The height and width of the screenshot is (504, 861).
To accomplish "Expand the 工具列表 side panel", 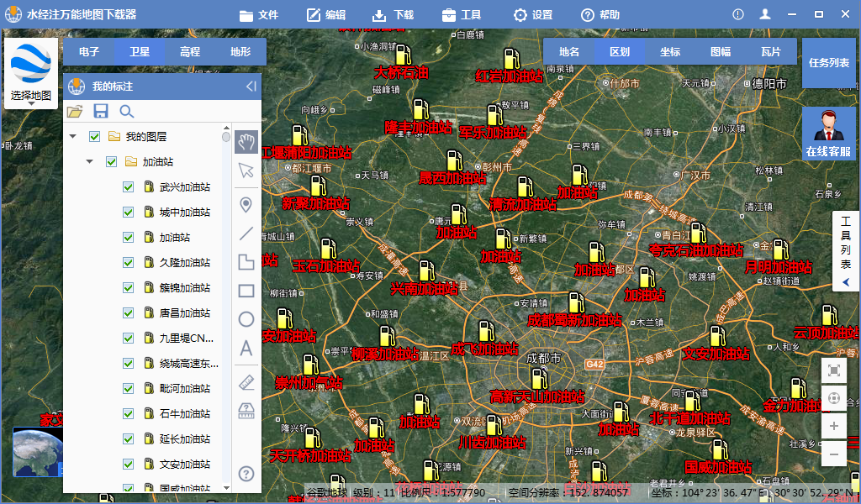I will (x=846, y=250).
